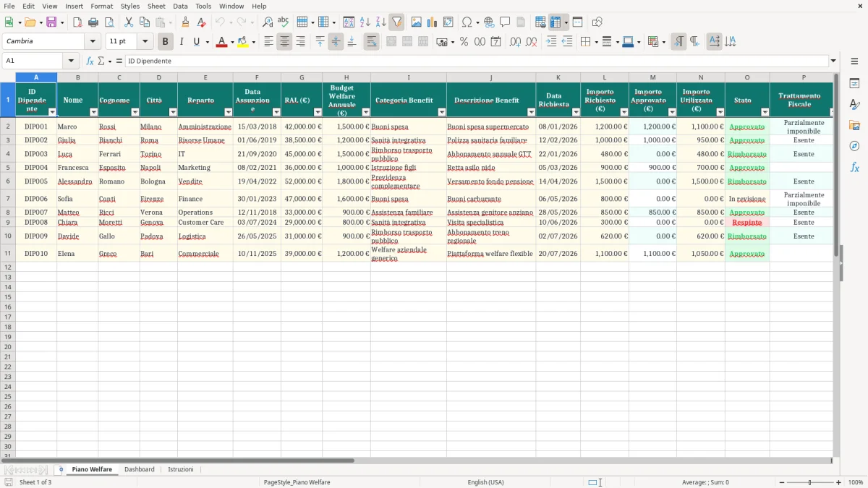Open Reparto column filter dropdown

tap(229, 112)
